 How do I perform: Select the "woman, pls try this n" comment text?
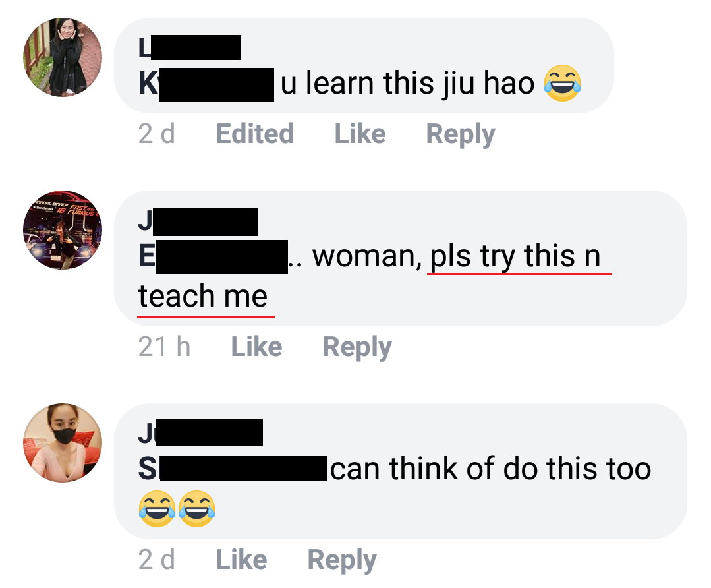tap(457, 256)
